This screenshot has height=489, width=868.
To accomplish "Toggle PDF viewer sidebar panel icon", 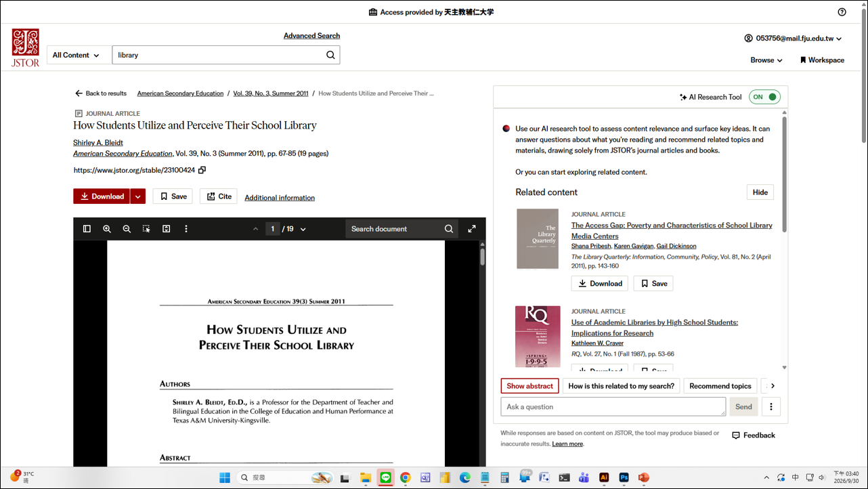I will pyautogui.click(x=87, y=229).
